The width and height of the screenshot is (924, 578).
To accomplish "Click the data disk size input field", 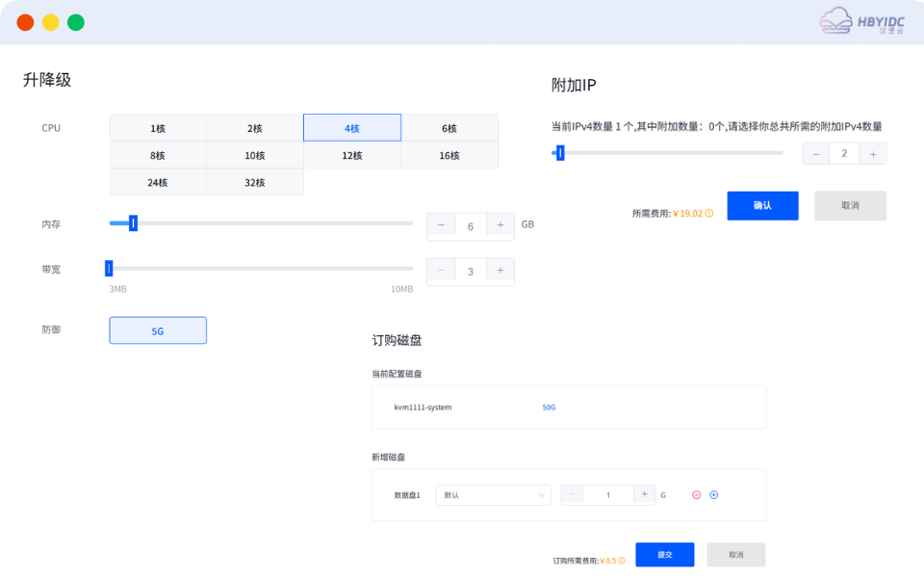I will 607,495.
